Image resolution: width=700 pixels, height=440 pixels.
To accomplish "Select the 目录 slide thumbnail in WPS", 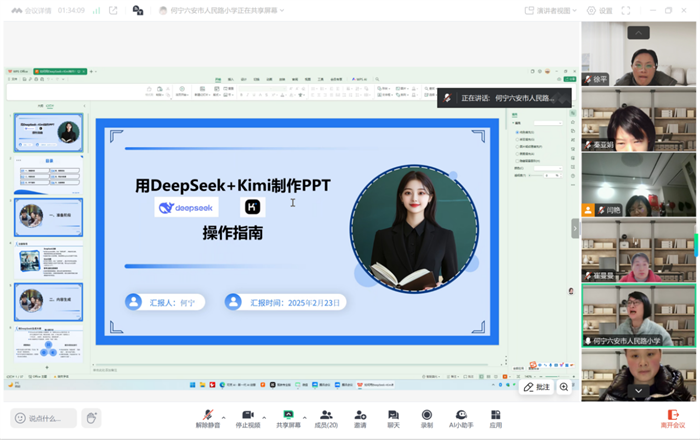I will click(48, 174).
